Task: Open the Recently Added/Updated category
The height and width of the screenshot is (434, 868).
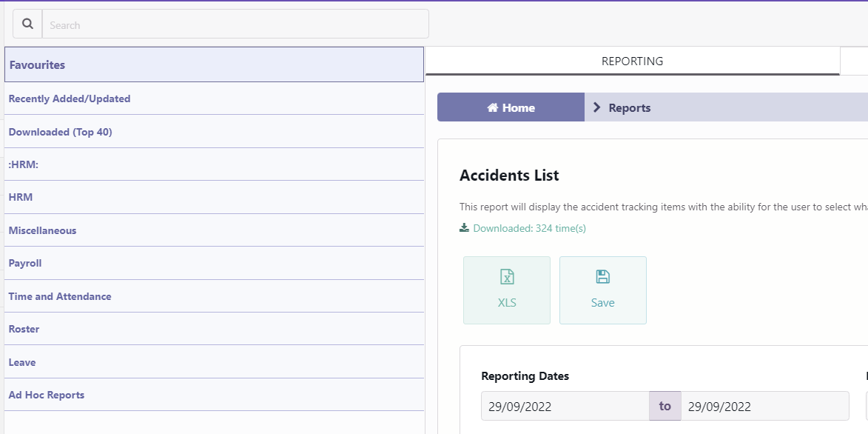Action: coord(70,99)
